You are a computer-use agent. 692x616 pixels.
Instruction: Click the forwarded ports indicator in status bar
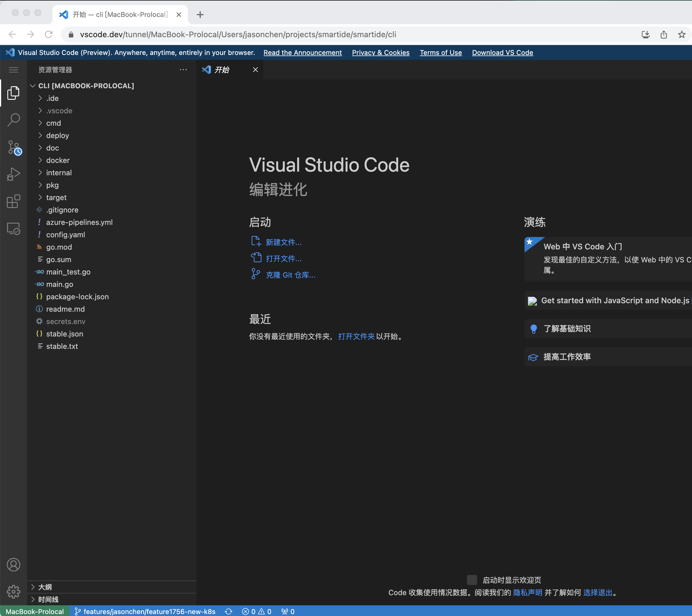(288, 611)
